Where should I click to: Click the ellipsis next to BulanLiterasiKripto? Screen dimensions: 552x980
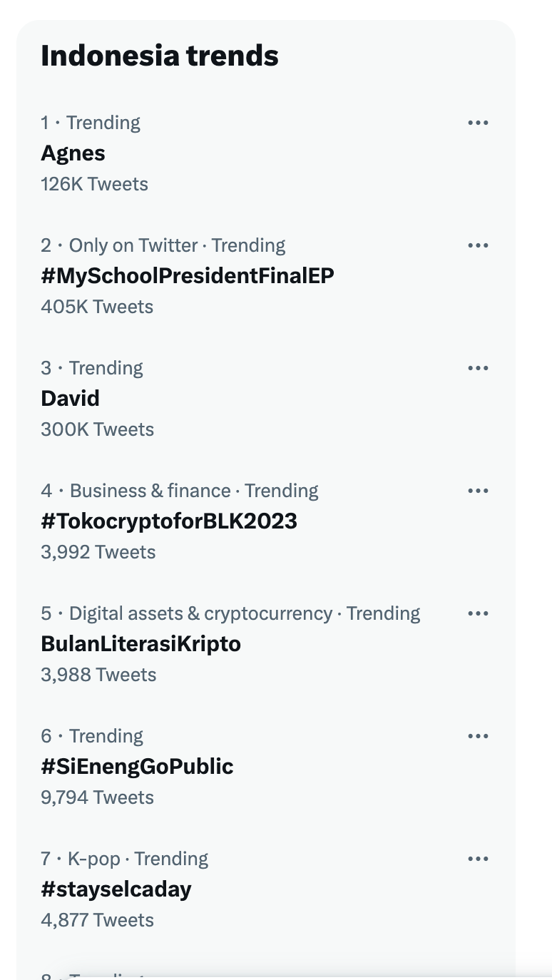[x=478, y=613]
